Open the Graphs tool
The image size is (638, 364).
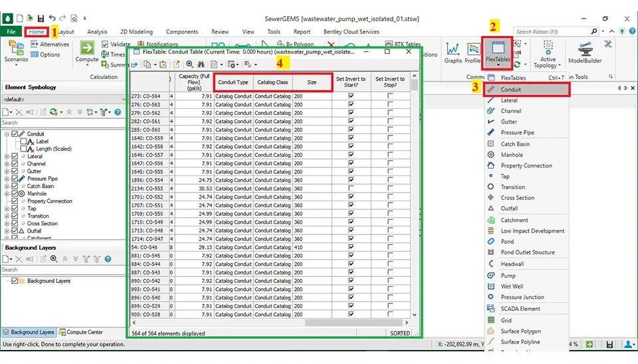tap(453, 52)
